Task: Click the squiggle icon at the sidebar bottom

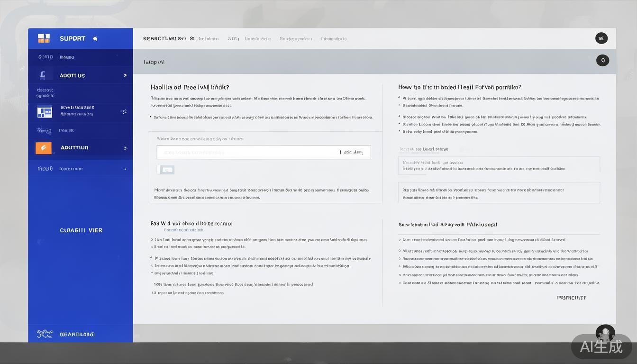Action: pyautogui.click(x=45, y=334)
